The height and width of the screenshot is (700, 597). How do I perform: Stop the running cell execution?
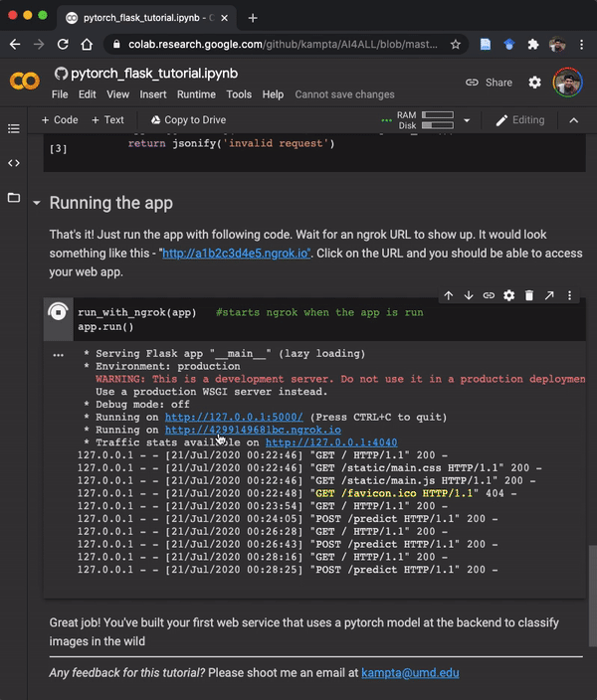pyautogui.click(x=58, y=312)
